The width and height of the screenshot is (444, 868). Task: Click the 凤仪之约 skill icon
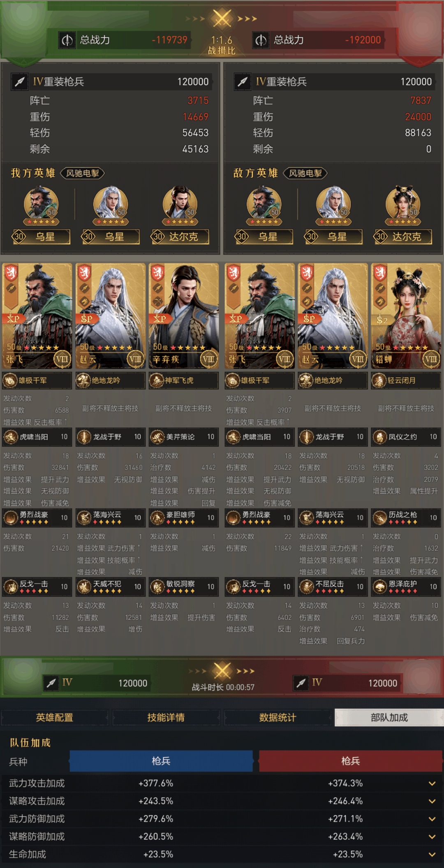pyautogui.click(x=379, y=437)
